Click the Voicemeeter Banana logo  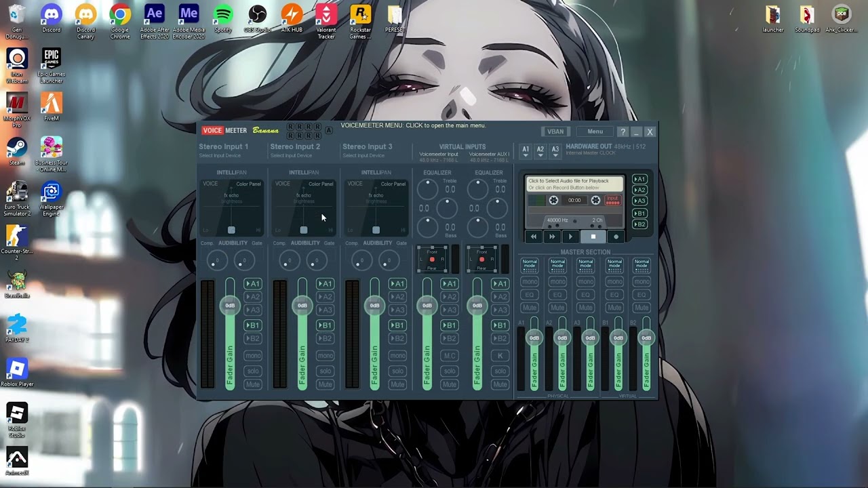[241, 130]
